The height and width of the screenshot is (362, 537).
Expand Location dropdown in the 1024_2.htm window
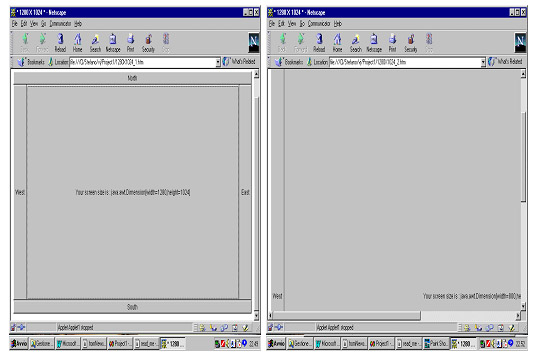point(483,62)
